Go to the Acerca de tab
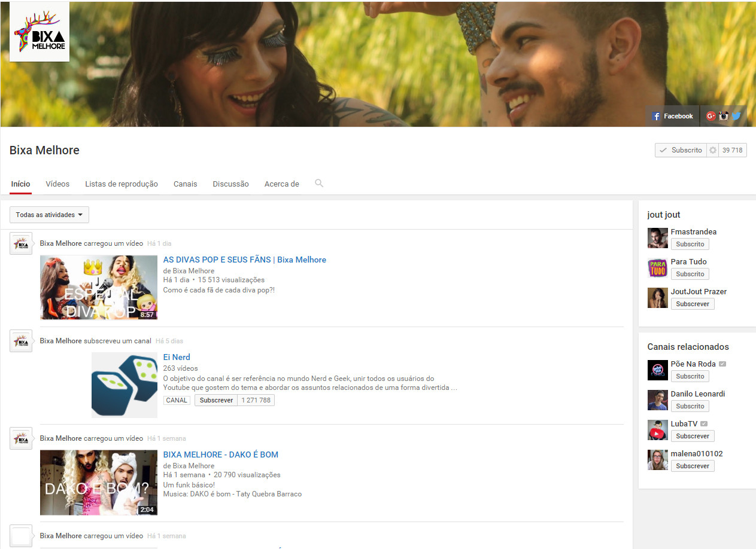The image size is (756, 549). pyautogui.click(x=281, y=184)
